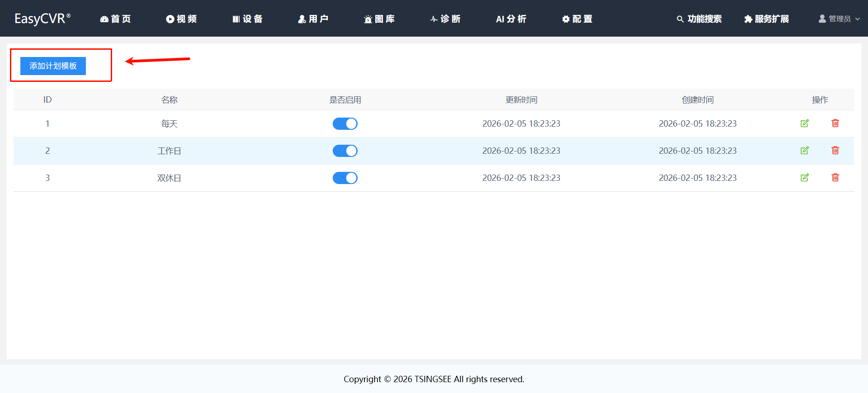Screen dimensions: 868x393
Task: Delete the 双休日 plan template
Action: [835, 178]
